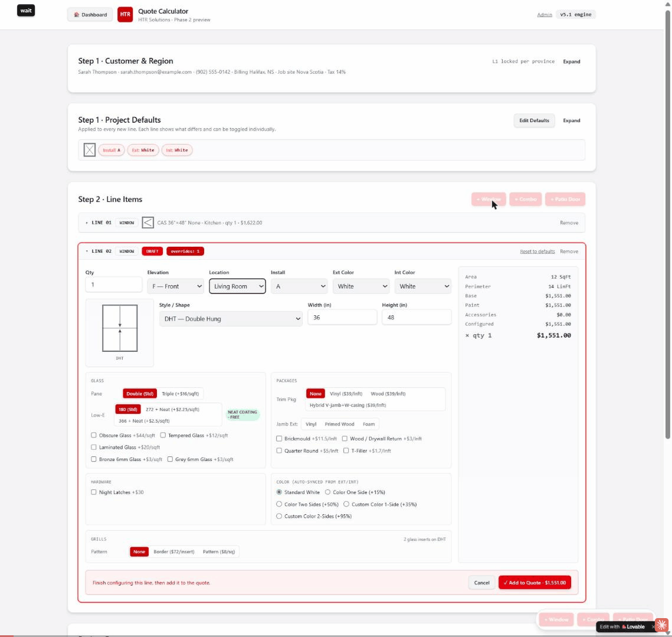672x637 pixels.
Task: Add a new Combo line item
Action: [x=526, y=199]
